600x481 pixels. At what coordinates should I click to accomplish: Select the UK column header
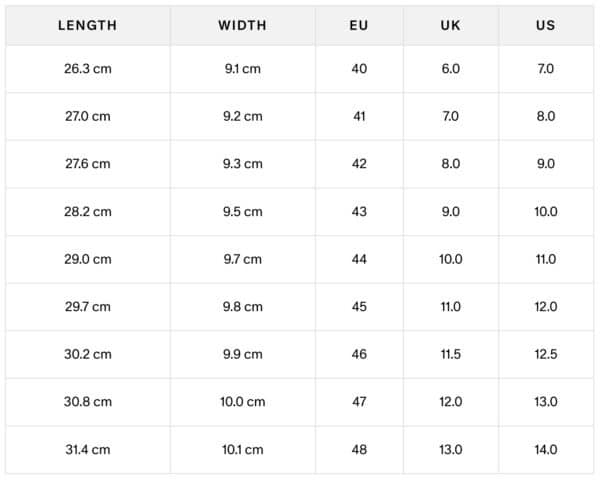coord(450,25)
